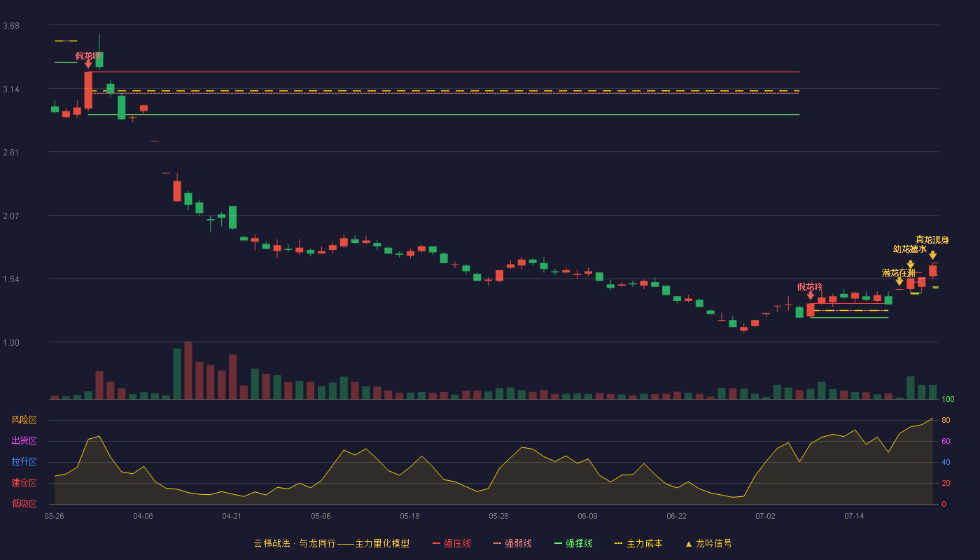Click the 建仓区 zone label
This screenshot has width=980, height=560.
click(24, 483)
